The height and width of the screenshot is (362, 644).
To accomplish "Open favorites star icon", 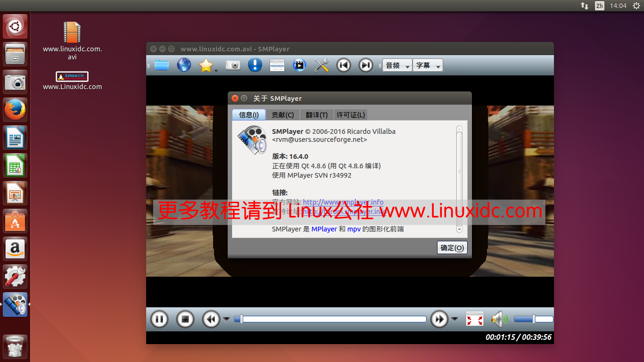I will pyautogui.click(x=206, y=65).
